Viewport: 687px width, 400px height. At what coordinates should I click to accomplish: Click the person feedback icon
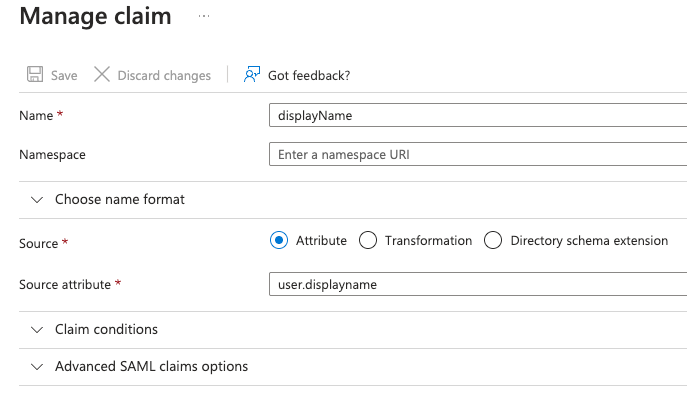click(x=252, y=75)
